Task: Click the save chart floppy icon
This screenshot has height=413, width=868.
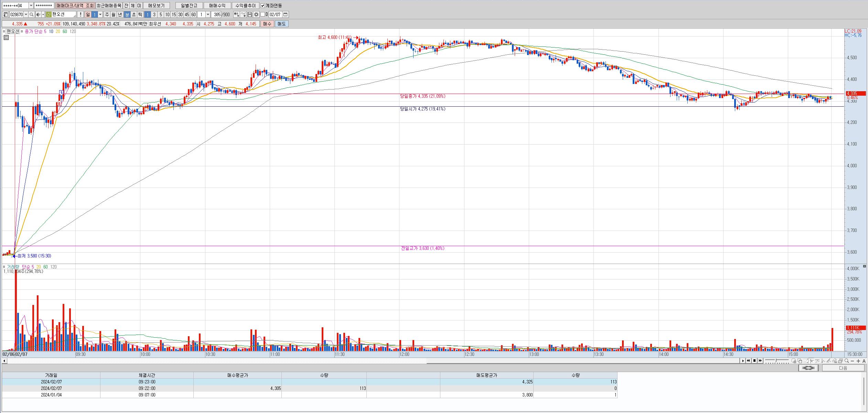Action: [250, 14]
